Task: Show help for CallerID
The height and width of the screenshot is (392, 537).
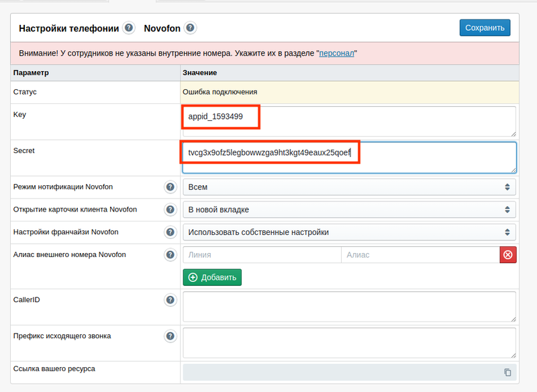Action: pos(170,300)
